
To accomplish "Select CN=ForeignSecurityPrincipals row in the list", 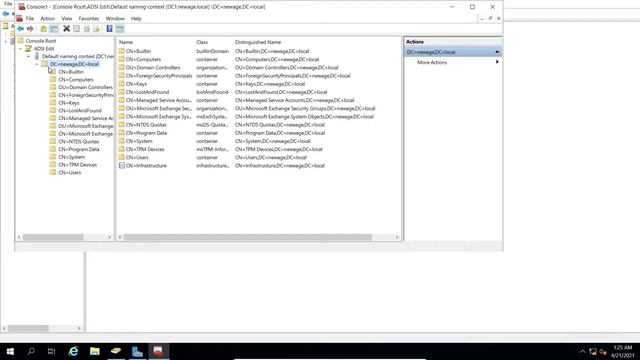I will click(158, 76).
